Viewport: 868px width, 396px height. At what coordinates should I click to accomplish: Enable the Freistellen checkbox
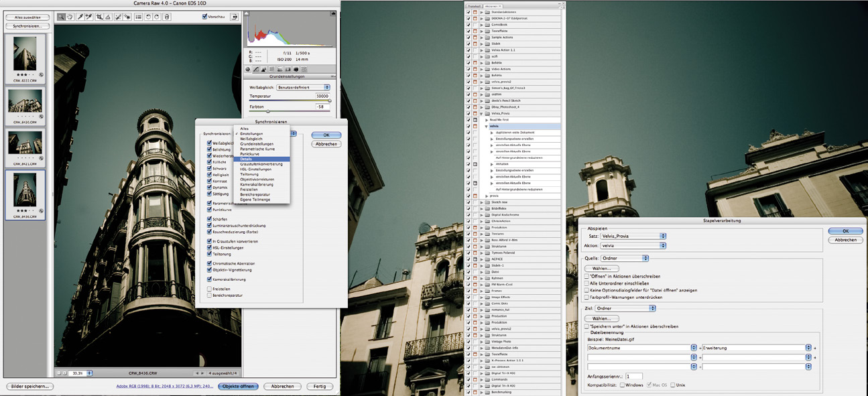pos(210,289)
